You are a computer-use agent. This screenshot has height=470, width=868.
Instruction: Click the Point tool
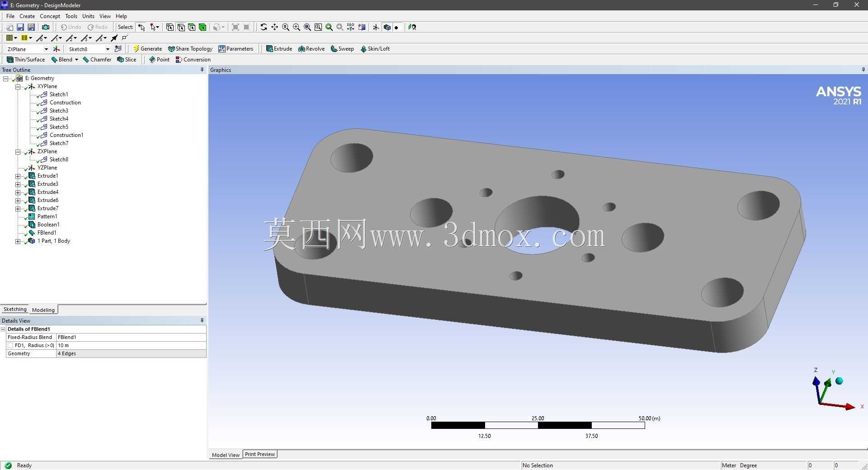pyautogui.click(x=159, y=60)
